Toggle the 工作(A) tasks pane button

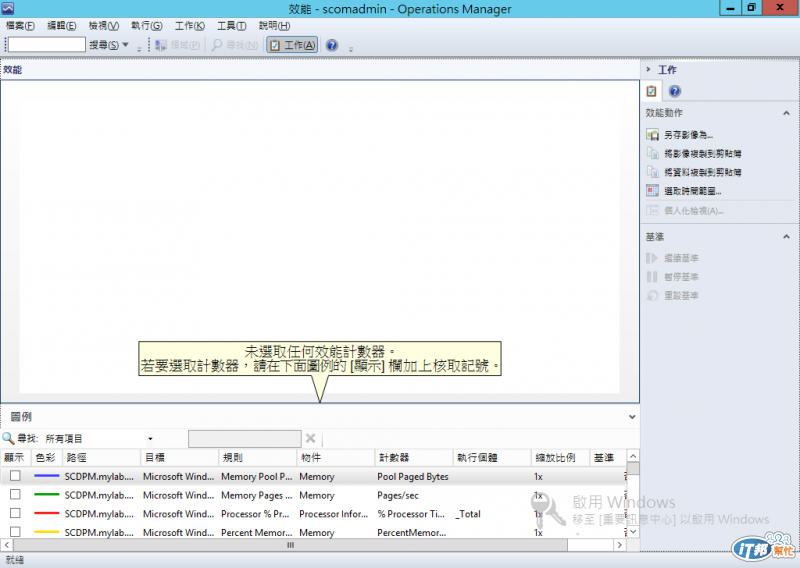click(292, 45)
